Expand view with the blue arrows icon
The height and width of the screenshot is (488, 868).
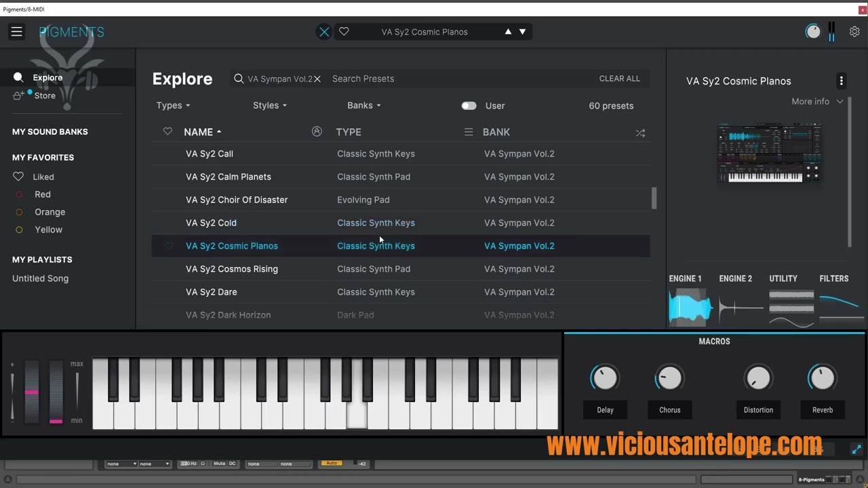pos(856,449)
